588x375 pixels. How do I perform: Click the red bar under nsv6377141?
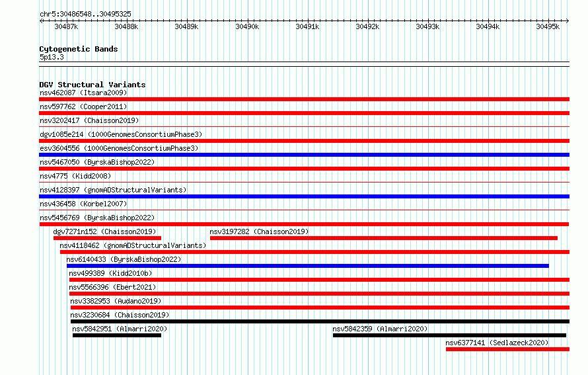[508, 349]
